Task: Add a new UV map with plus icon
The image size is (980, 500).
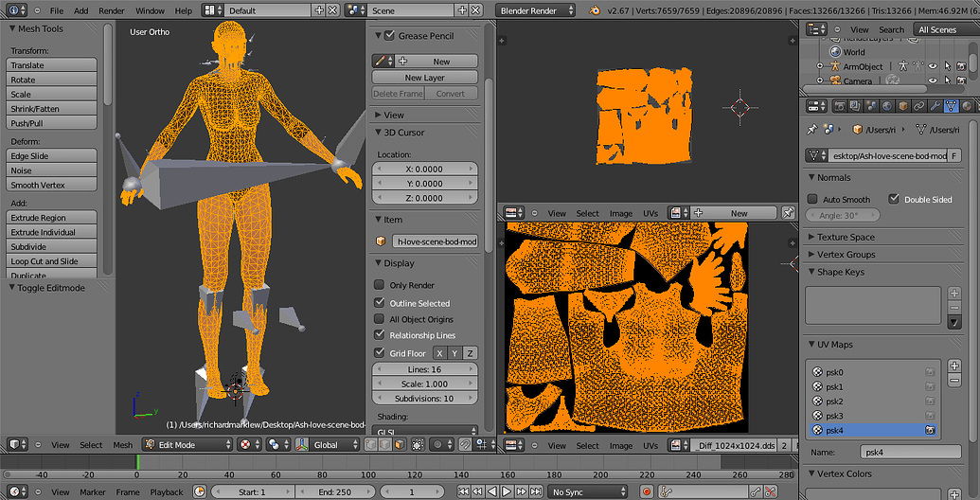Action: point(954,366)
